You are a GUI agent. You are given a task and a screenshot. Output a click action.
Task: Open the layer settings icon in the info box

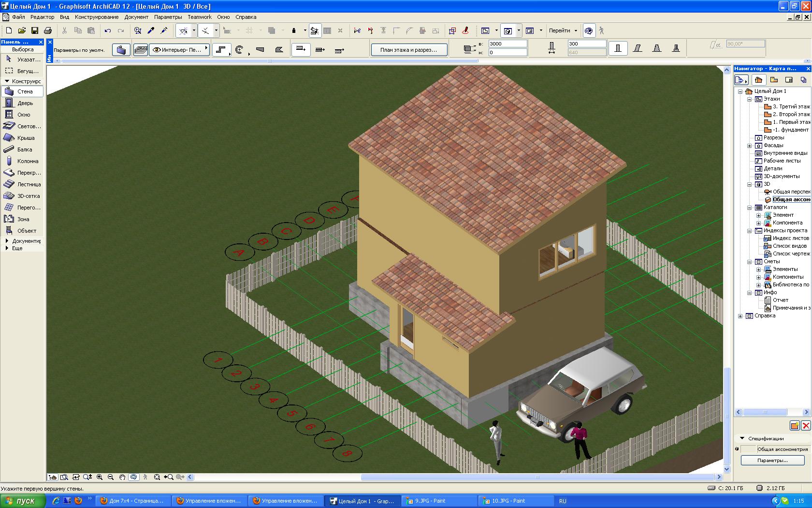pyautogui.click(x=141, y=50)
